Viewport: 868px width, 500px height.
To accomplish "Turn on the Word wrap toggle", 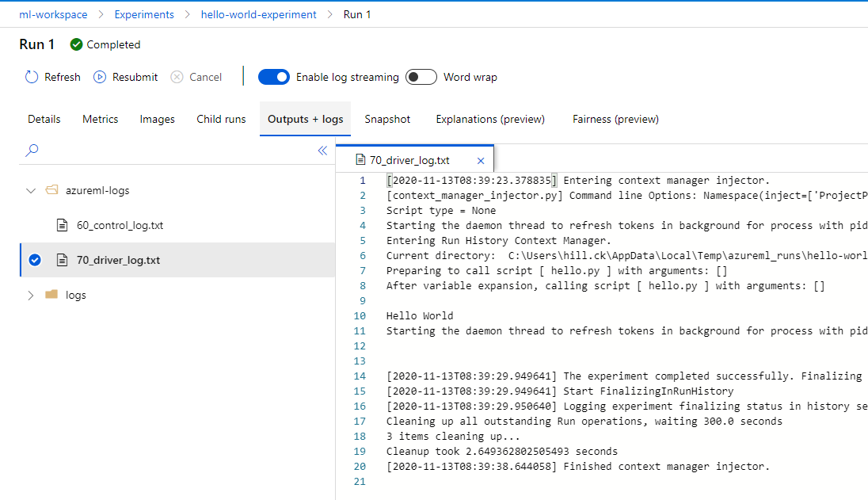I will (421, 77).
